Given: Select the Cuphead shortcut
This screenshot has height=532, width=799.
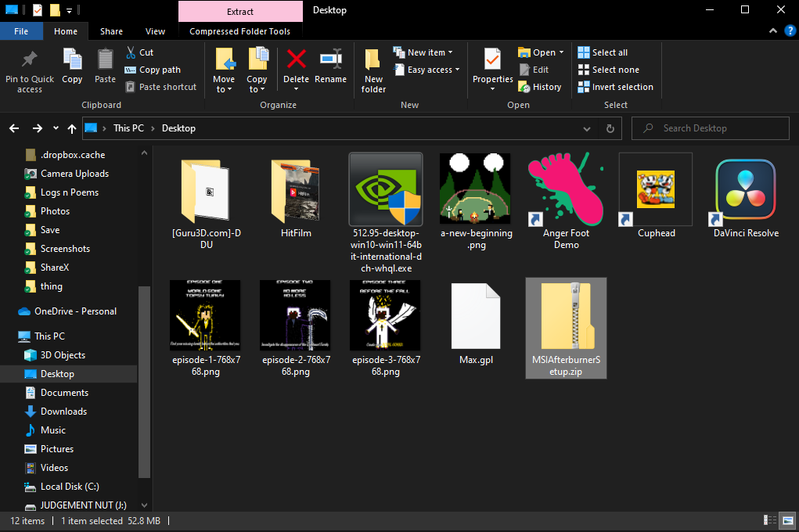Looking at the screenshot, I should coord(656,196).
